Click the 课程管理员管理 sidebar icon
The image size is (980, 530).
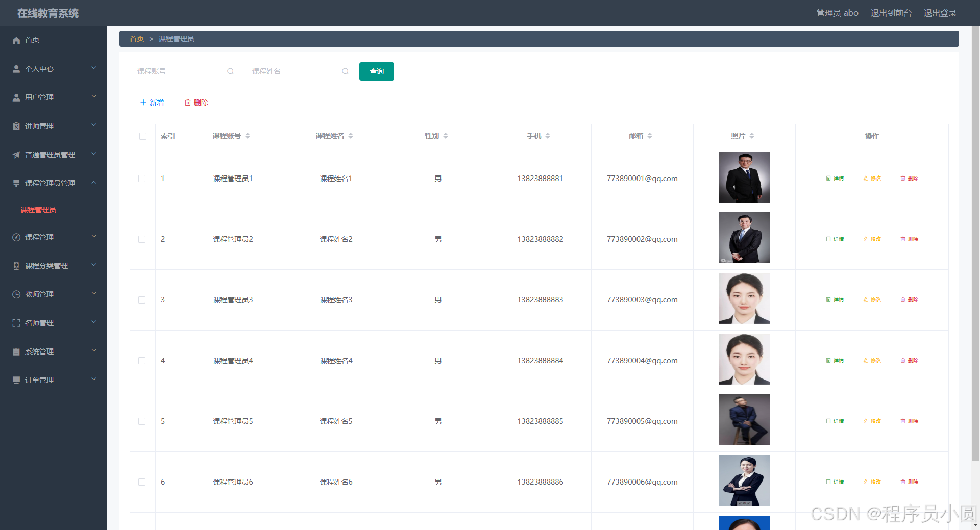coord(16,183)
